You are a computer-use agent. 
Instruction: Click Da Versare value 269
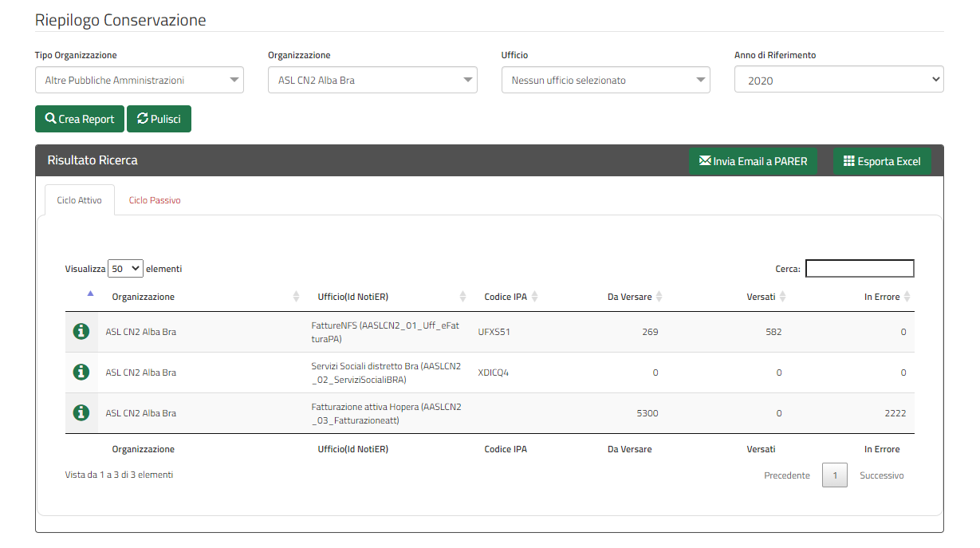coord(650,332)
